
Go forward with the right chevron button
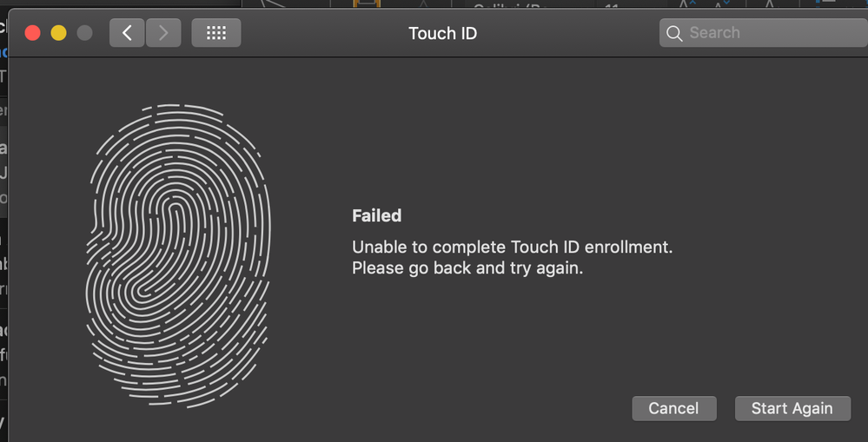[163, 33]
